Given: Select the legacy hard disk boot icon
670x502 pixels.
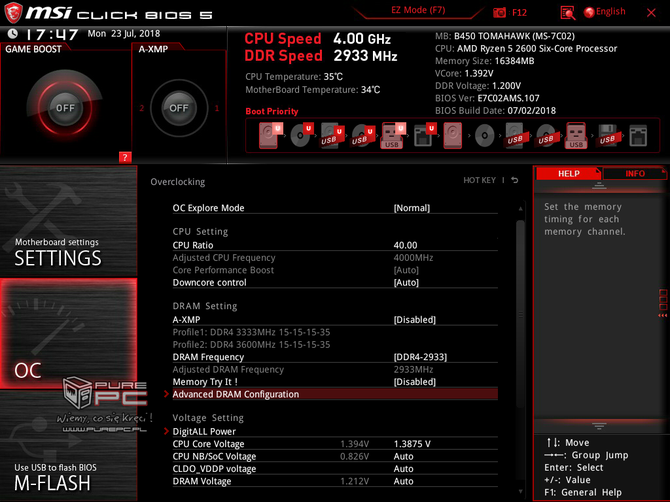Looking at the screenshot, I should pos(453,135).
